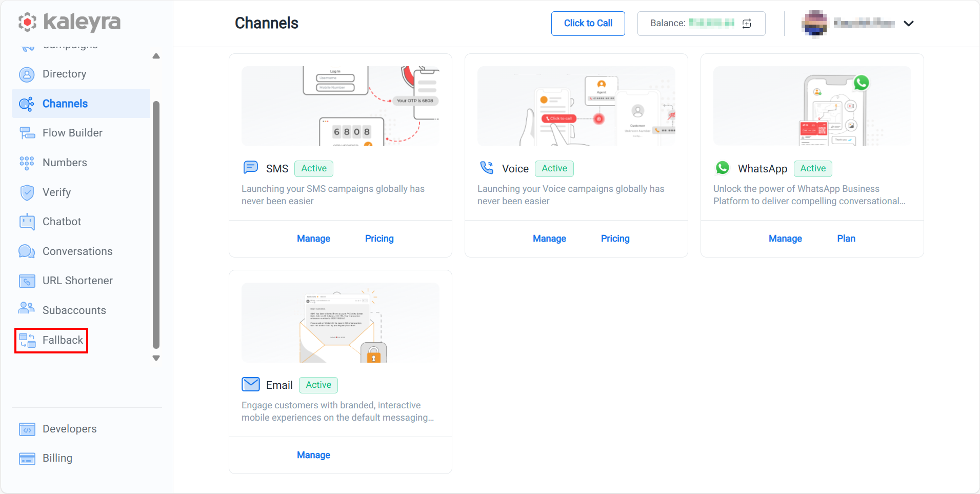Viewport: 980px width, 494px height.
Task: Click the Numbers dots icon
Action: [27, 163]
